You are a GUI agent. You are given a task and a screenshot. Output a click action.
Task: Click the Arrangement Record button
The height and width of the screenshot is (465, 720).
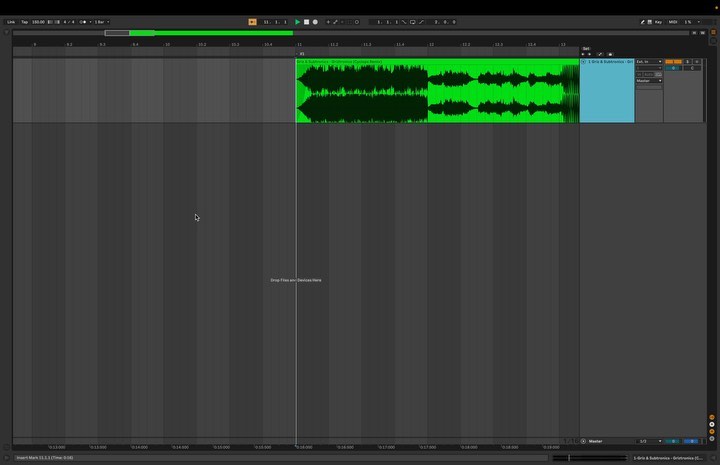[x=315, y=22]
